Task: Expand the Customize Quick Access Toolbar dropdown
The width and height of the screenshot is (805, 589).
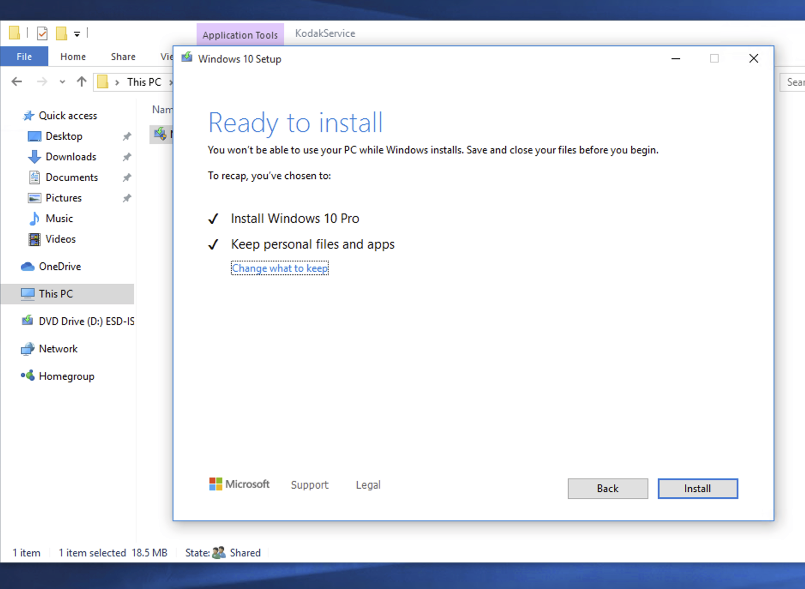Action: (77, 34)
